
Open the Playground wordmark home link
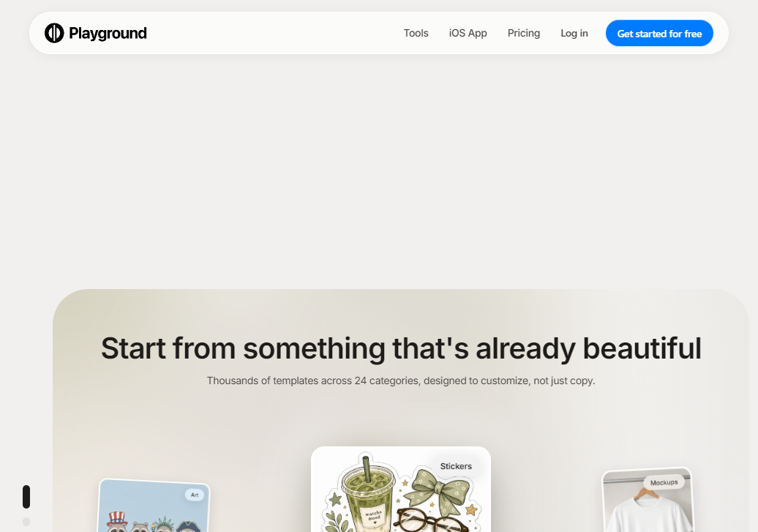[108, 34]
